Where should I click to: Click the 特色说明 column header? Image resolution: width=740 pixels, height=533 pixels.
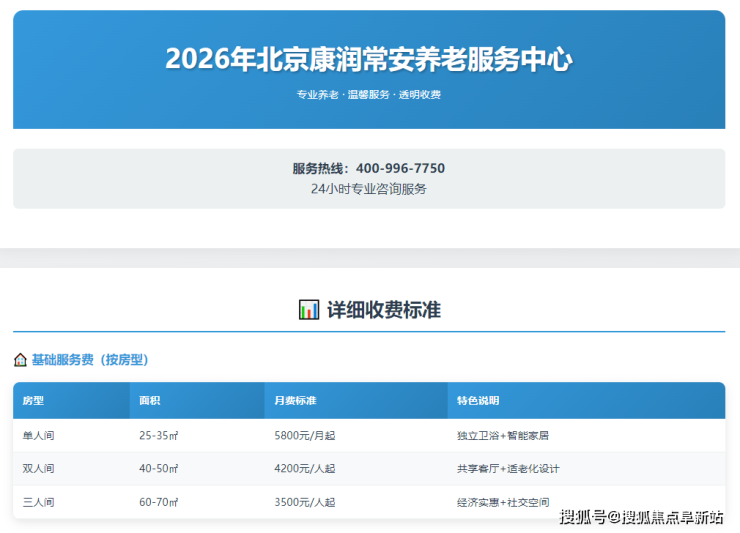click(x=478, y=401)
